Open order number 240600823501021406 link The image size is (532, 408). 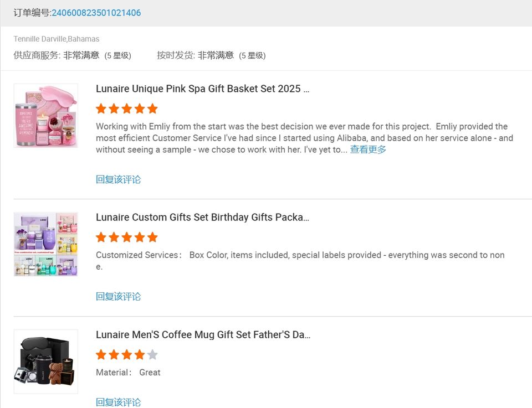[96, 13]
